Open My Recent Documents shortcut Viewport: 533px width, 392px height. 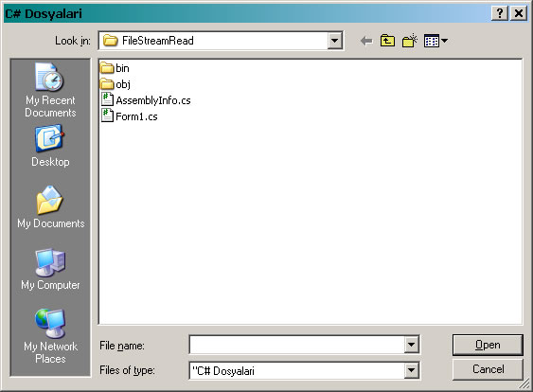coord(50,91)
